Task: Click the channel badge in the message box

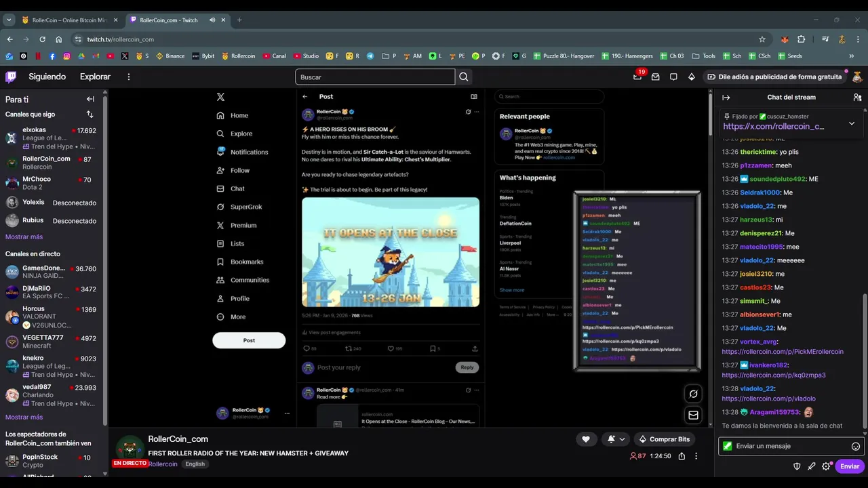Action: point(728,446)
